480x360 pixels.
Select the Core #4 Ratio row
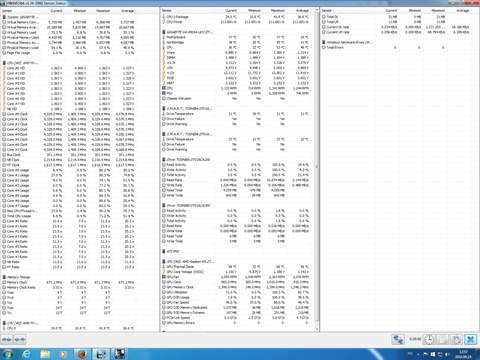(68, 241)
